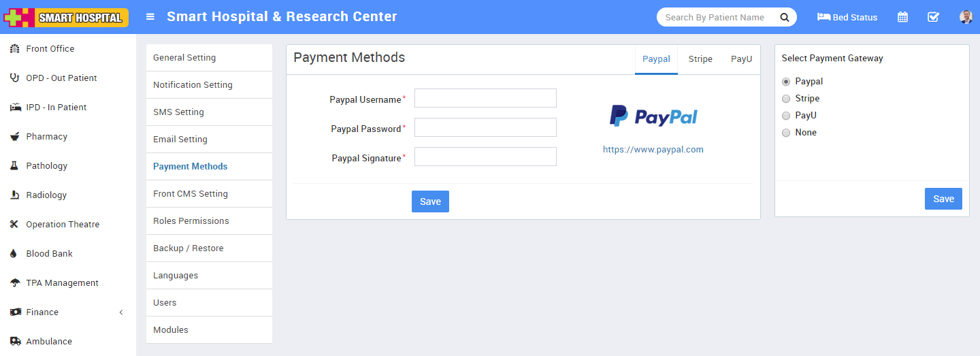Toggle the hamburger sidebar menu icon
The height and width of the screenshot is (356, 980).
[150, 17]
